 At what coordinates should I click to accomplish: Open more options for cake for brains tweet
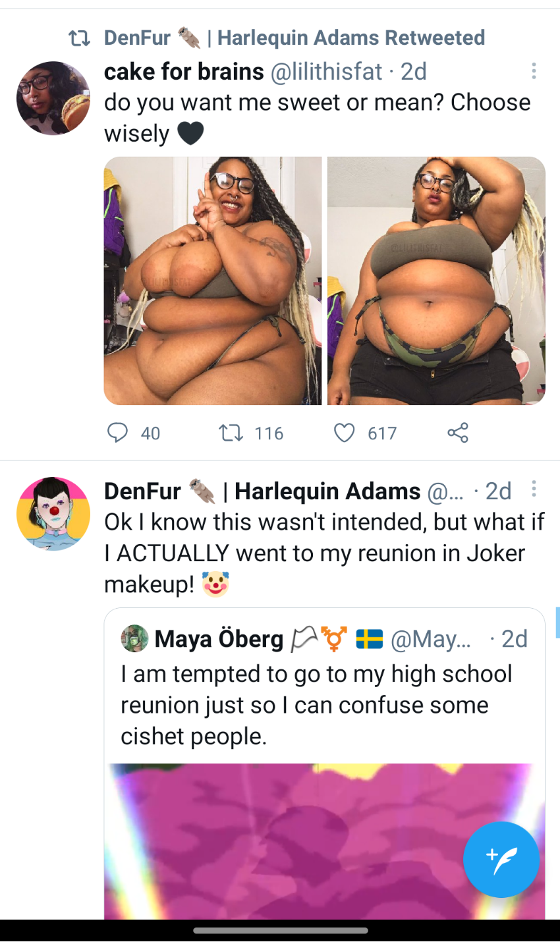coord(534,71)
